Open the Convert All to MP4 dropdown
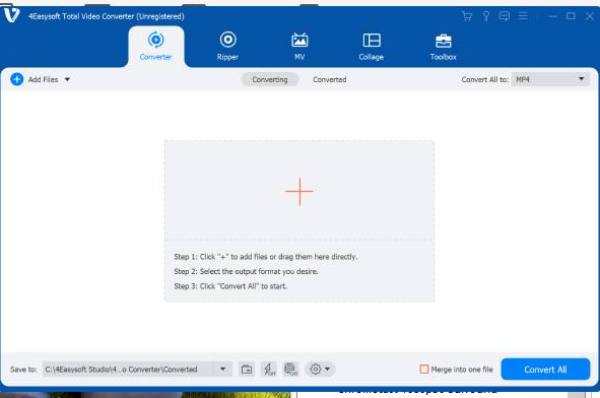 551,79
